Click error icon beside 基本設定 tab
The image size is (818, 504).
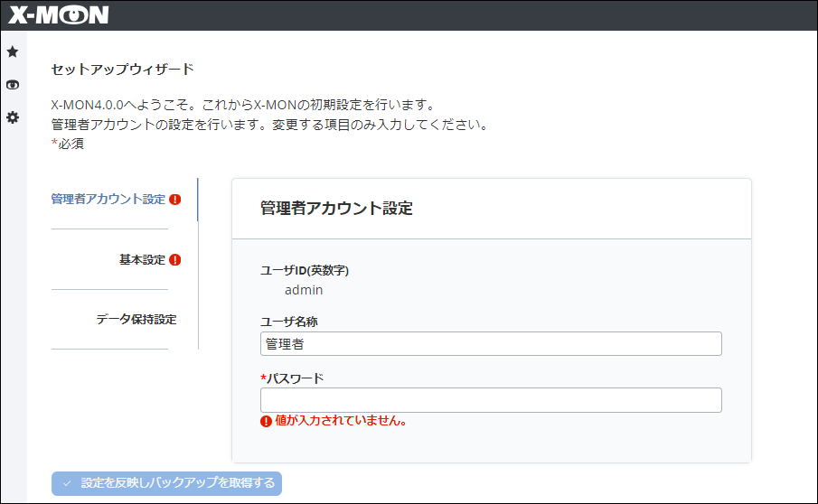[175, 260]
